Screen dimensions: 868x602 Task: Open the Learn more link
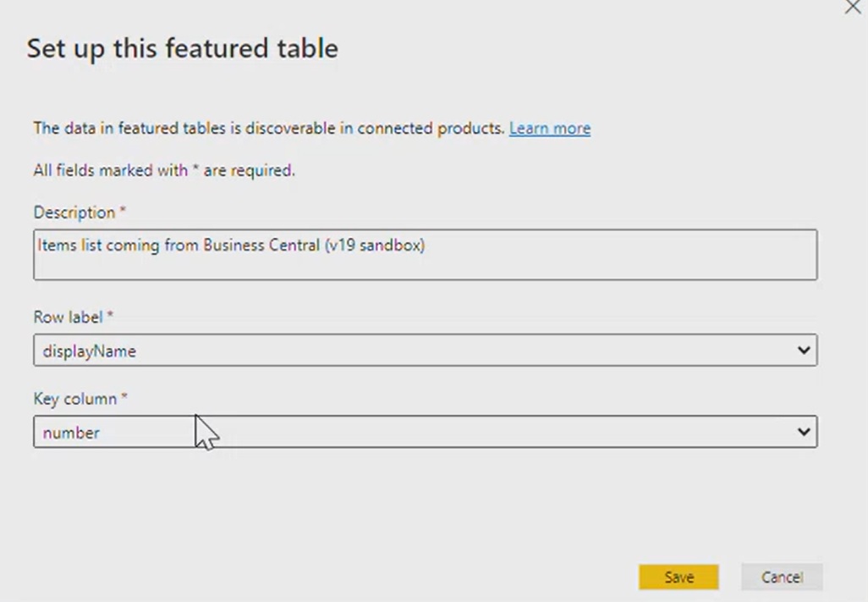coord(549,129)
